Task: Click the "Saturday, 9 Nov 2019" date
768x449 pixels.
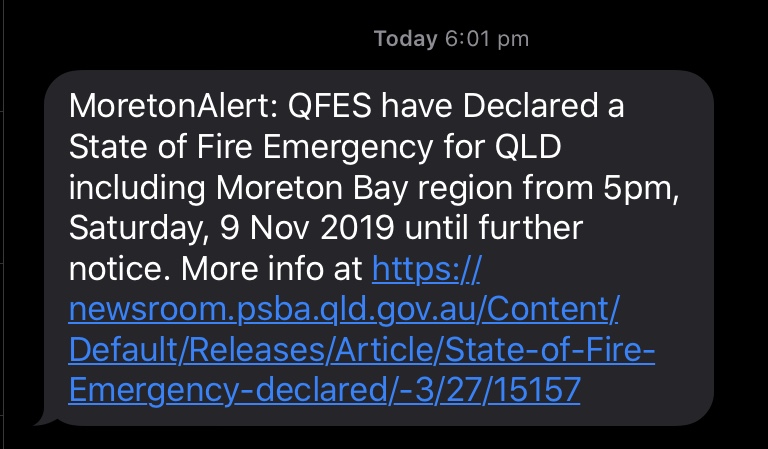Action: point(235,229)
